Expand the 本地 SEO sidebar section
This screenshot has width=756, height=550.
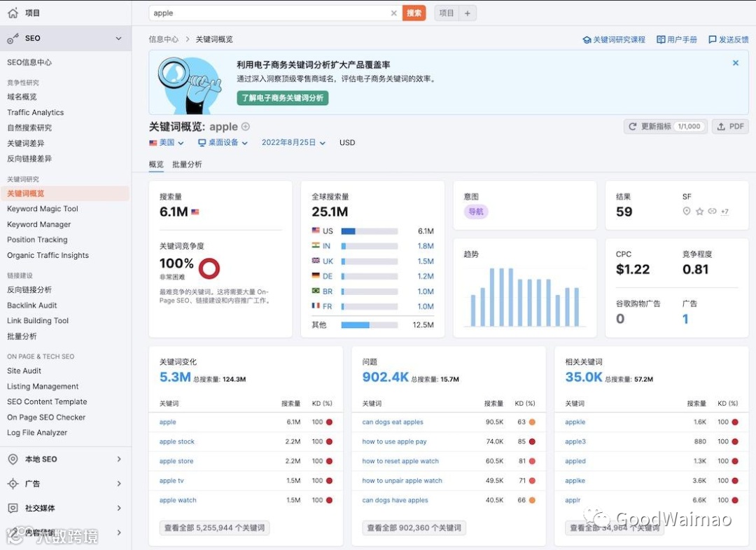(x=119, y=460)
